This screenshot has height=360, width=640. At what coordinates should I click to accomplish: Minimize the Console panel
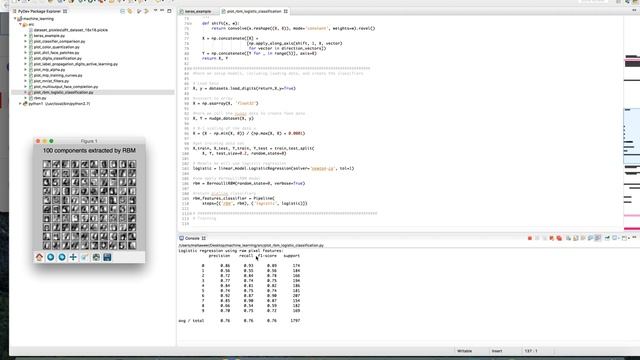(x=634, y=238)
